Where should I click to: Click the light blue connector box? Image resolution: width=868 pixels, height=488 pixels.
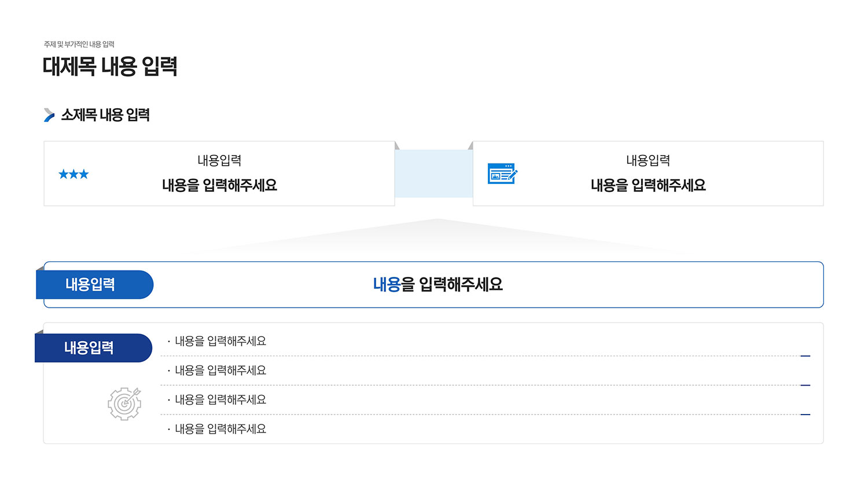[434, 173]
